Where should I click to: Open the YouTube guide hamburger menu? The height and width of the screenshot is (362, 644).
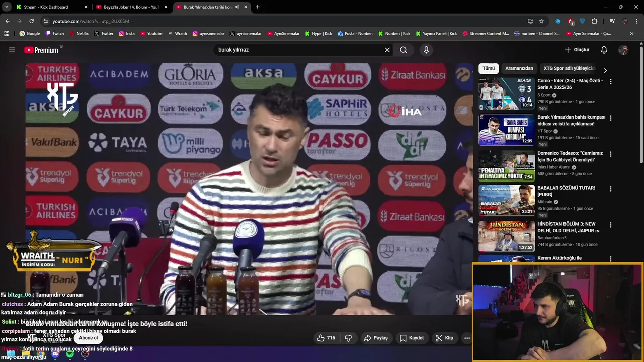tap(12, 50)
